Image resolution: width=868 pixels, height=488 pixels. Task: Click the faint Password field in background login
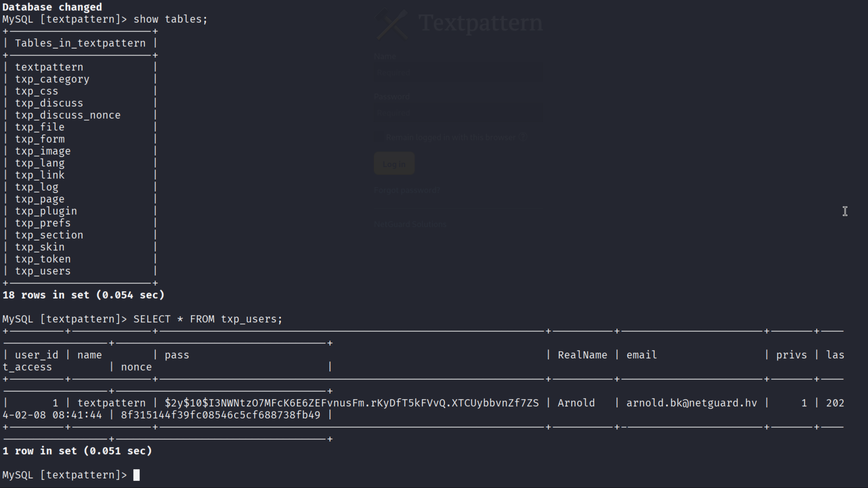(458, 113)
